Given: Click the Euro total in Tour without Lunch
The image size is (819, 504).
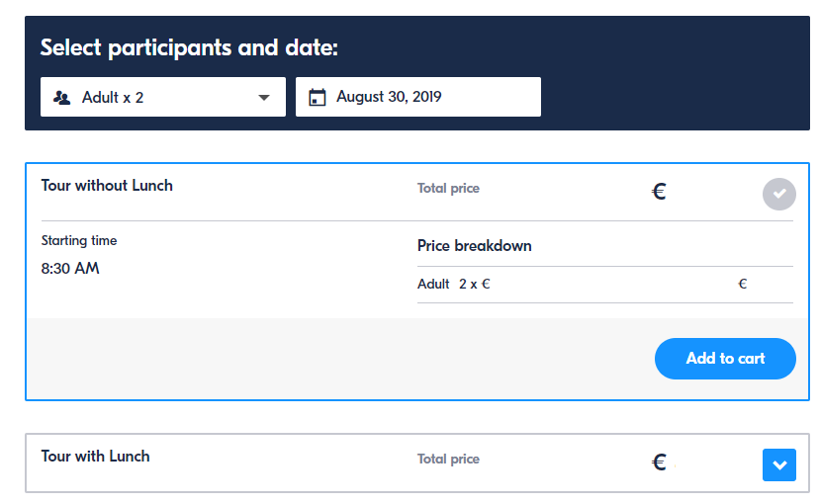Looking at the screenshot, I should point(659,192).
